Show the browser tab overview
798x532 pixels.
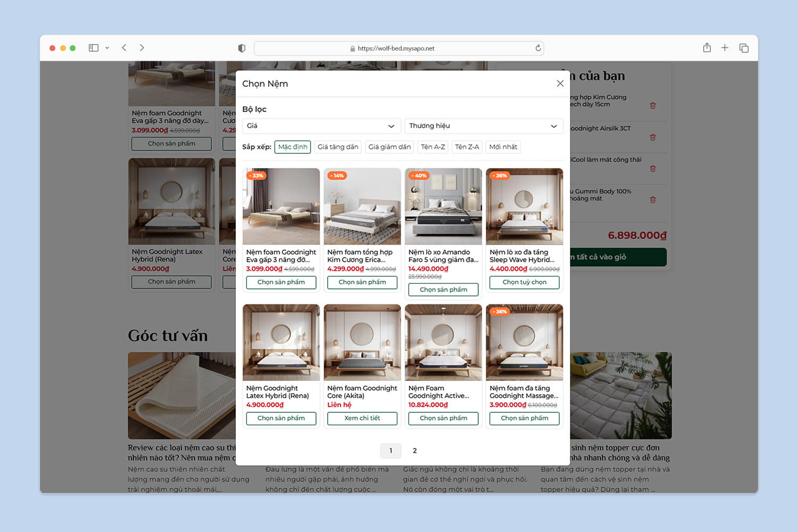744,48
